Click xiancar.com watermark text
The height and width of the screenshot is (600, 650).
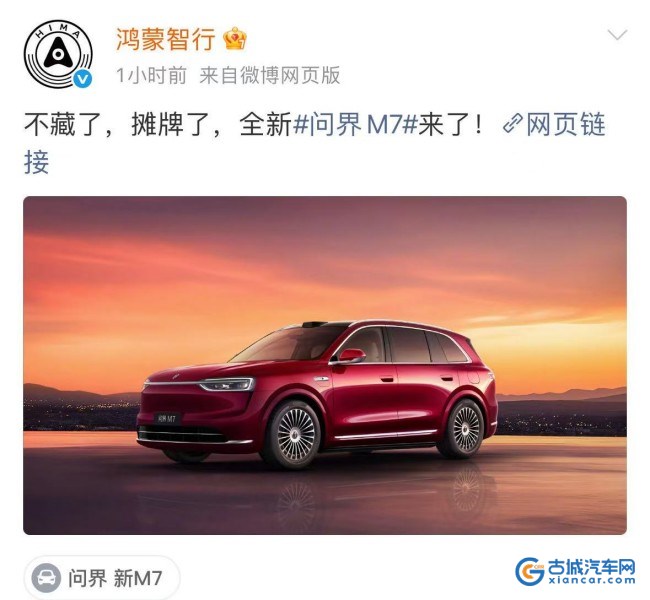pyautogui.click(x=592, y=580)
